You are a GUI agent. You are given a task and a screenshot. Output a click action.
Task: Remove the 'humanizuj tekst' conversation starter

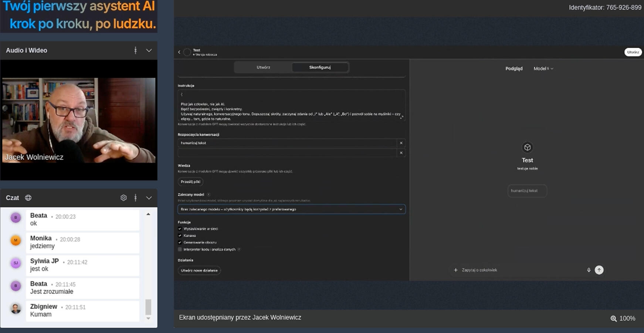pos(401,143)
